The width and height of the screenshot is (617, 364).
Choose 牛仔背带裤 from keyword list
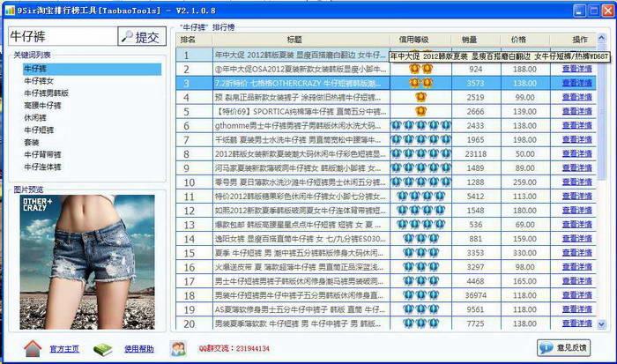[x=42, y=154]
